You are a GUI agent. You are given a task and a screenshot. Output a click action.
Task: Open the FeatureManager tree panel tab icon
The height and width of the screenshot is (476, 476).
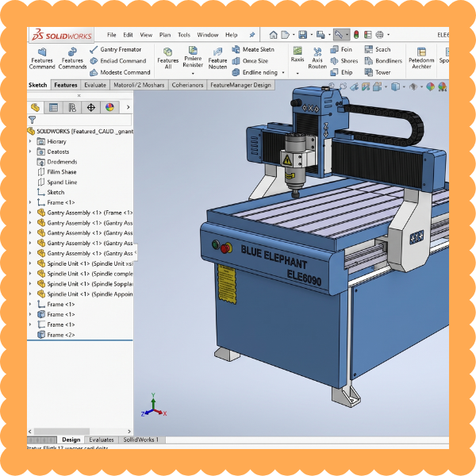35,107
